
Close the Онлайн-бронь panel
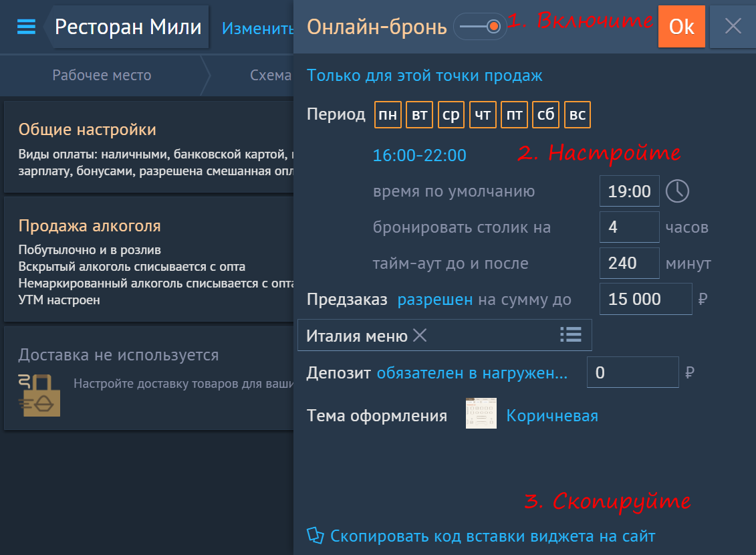coord(733,27)
